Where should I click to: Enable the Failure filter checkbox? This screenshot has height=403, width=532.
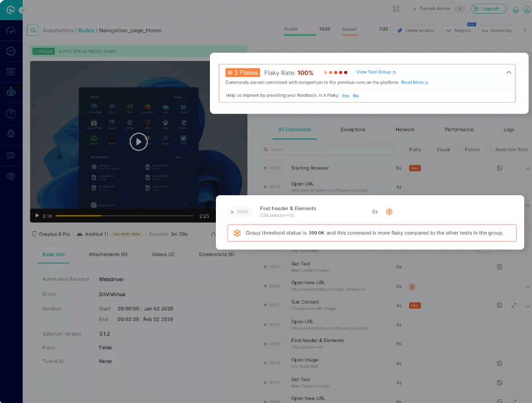[459, 149]
